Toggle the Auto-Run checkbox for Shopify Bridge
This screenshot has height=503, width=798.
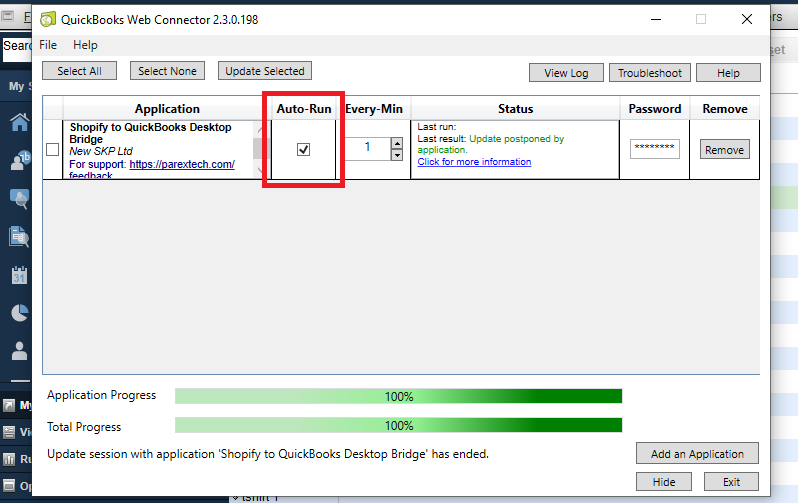pos(303,150)
